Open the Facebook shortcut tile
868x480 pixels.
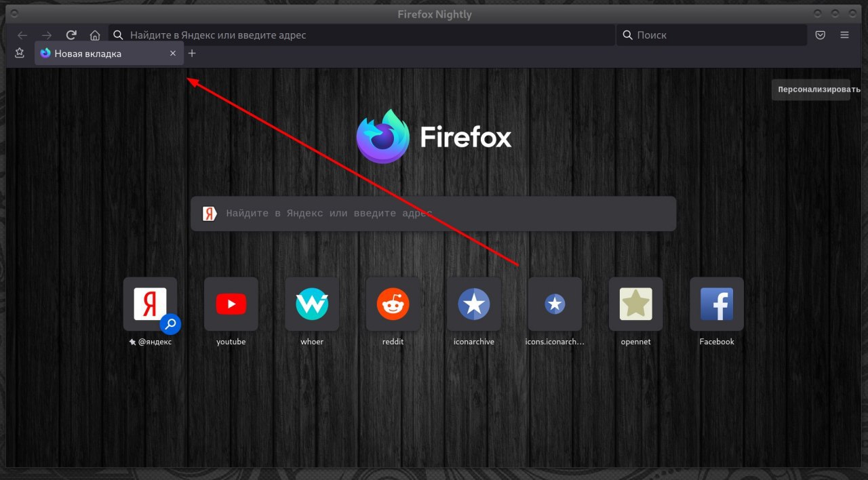[x=717, y=304]
